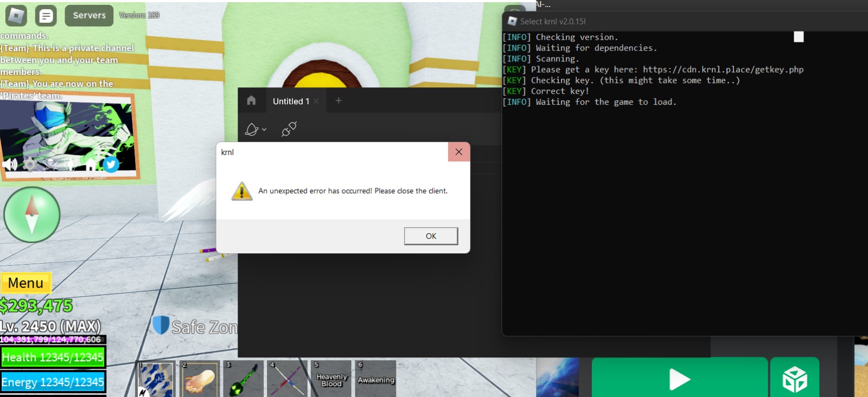Screen dimensions: 868x397
Task: Click the $293,475 money display
Action: coord(36,306)
